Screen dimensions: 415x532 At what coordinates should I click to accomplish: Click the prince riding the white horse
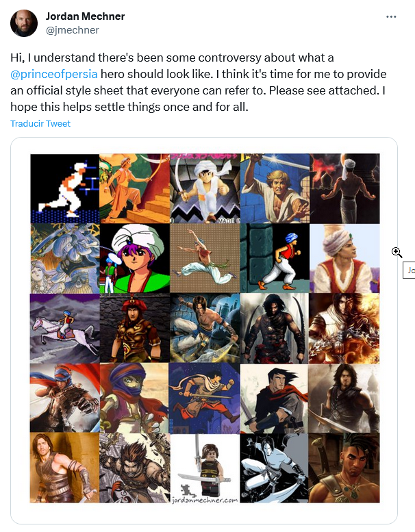click(x=65, y=328)
